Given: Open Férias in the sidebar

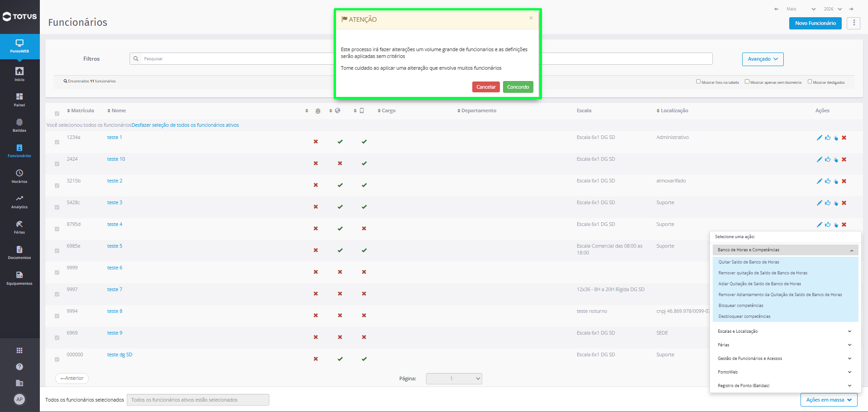Looking at the screenshot, I should click(19, 227).
